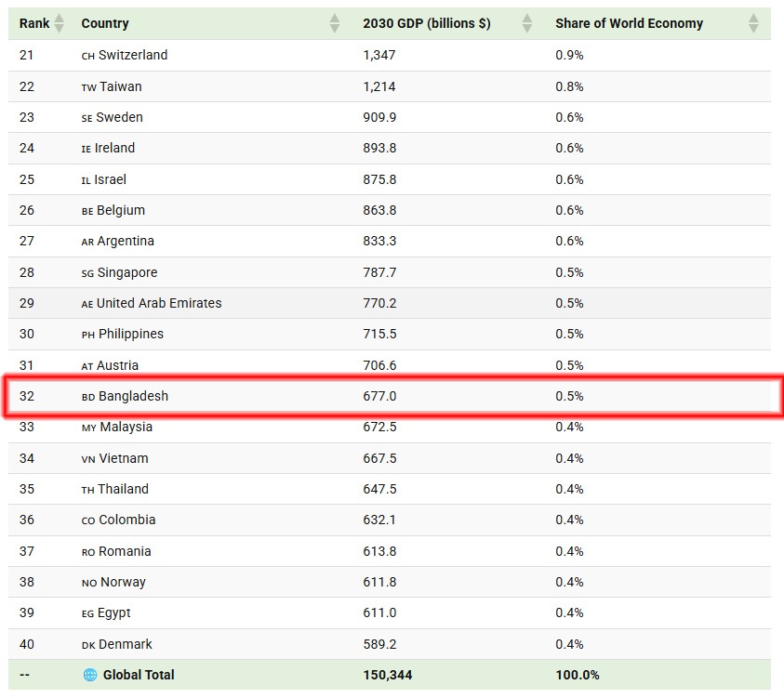Image resolution: width=784 pixels, height=698 pixels.
Task: Click the globe icon beside Global Total
Action: 90,675
